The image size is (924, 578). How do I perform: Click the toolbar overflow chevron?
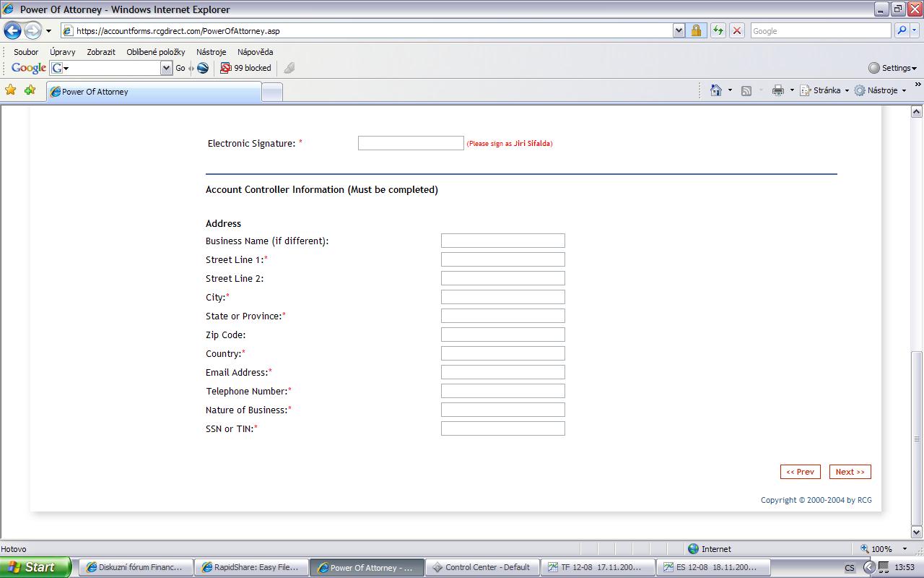tap(918, 85)
